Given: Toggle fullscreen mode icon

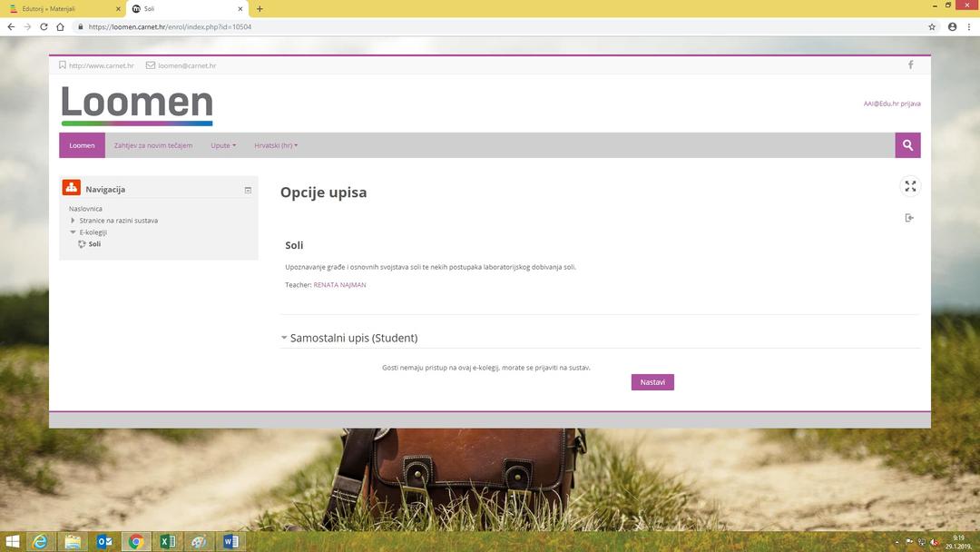Looking at the screenshot, I should pyautogui.click(x=910, y=186).
